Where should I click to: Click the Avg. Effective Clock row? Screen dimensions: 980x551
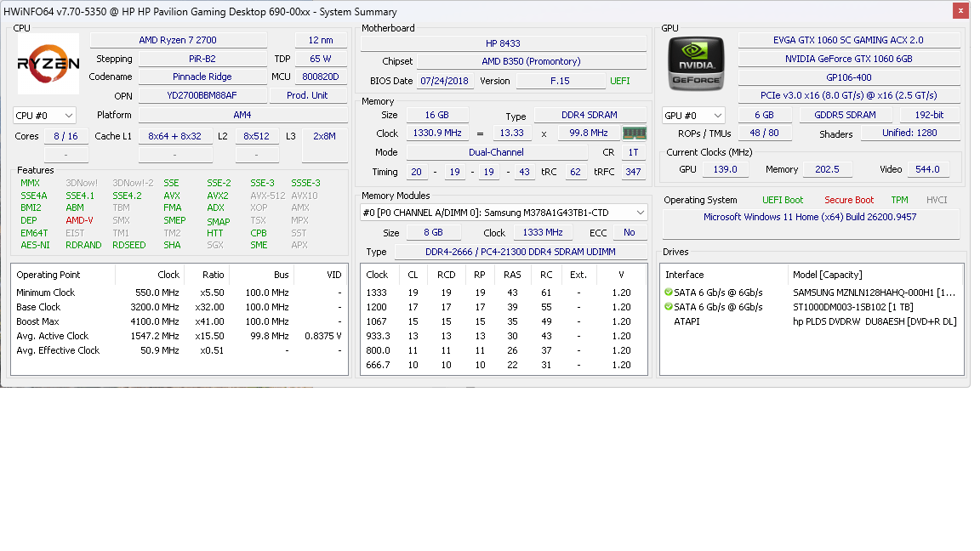179,350
